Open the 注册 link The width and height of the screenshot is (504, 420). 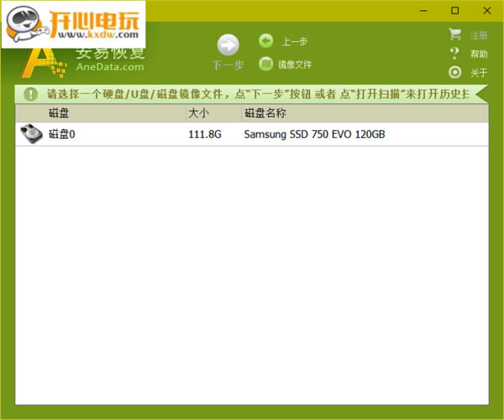pyautogui.click(x=479, y=35)
